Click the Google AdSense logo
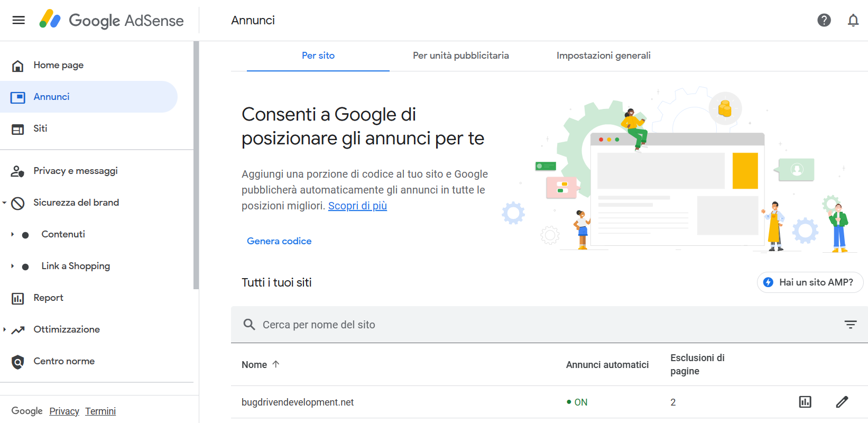Screen dimensions: 868x423 coord(112,20)
